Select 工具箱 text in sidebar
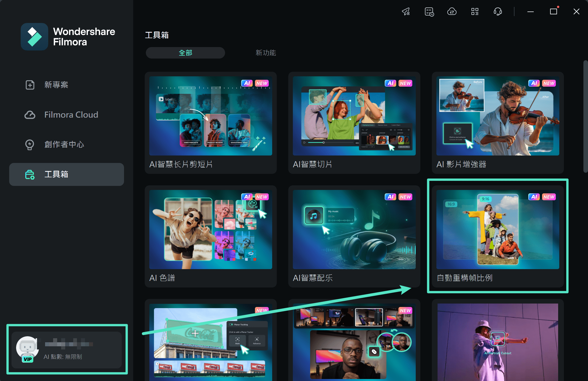 coord(56,174)
